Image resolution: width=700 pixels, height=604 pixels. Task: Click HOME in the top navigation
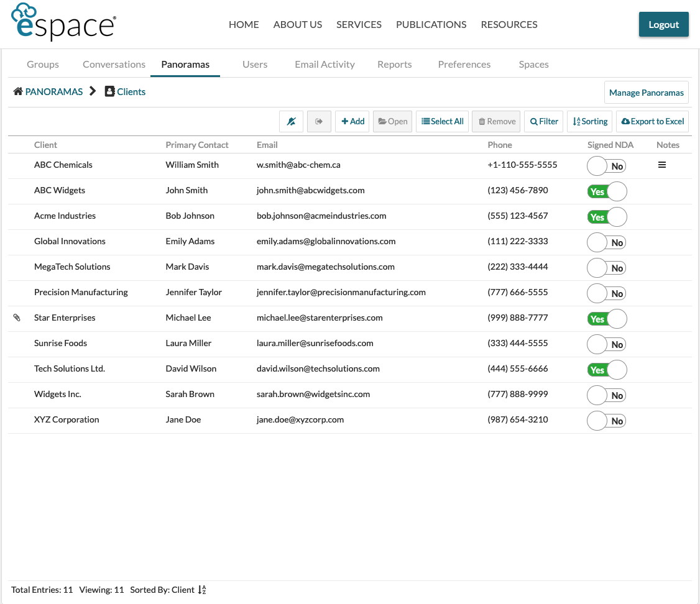pyautogui.click(x=244, y=24)
